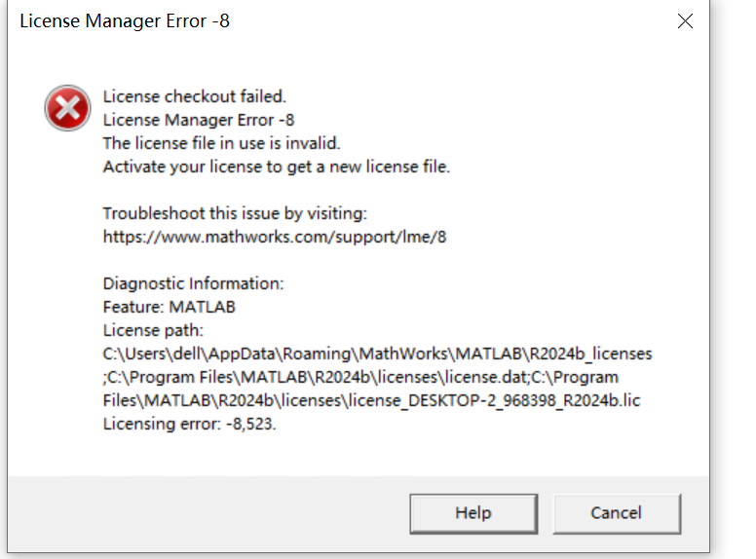Click 'The license file in use is invalid.' text
The width and height of the screenshot is (756, 559).
coord(221,143)
